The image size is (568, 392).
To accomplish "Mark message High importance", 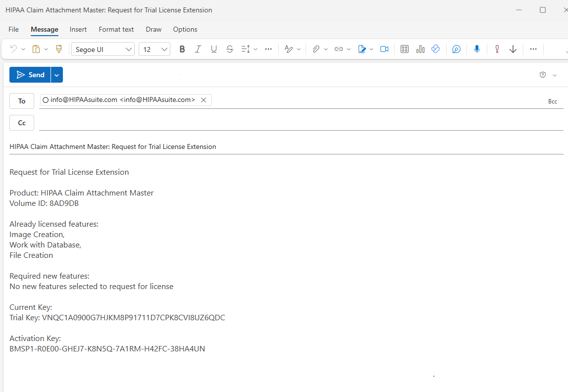I will pos(497,49).
